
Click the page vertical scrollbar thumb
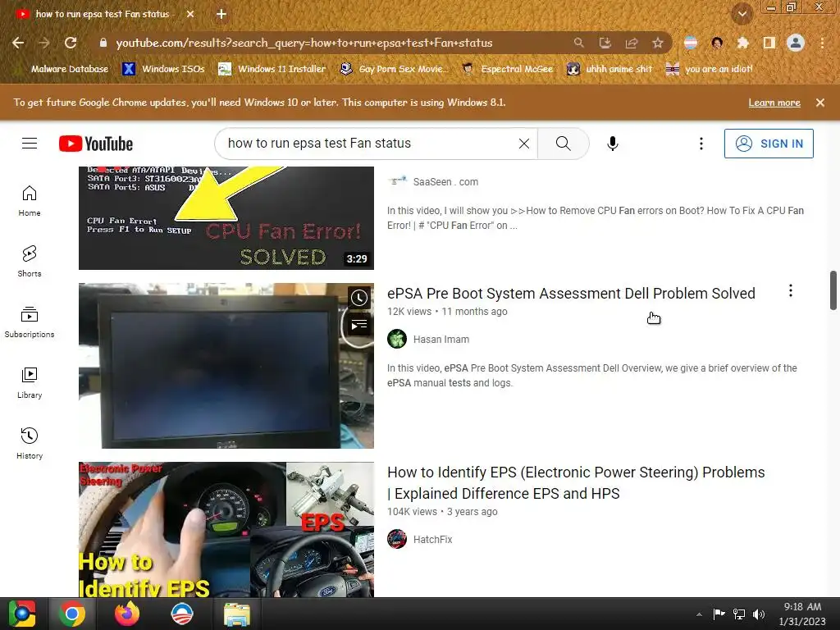click(833, 290)
